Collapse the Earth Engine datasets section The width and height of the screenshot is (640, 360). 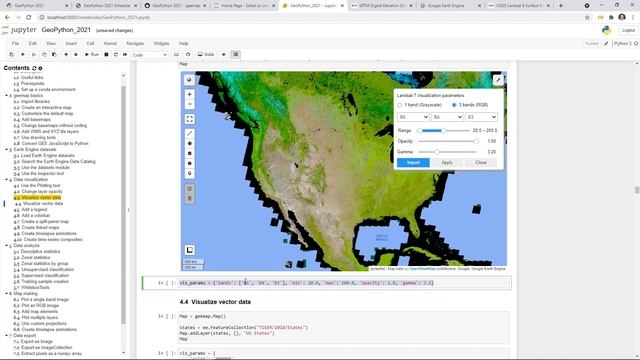point(7,149)
